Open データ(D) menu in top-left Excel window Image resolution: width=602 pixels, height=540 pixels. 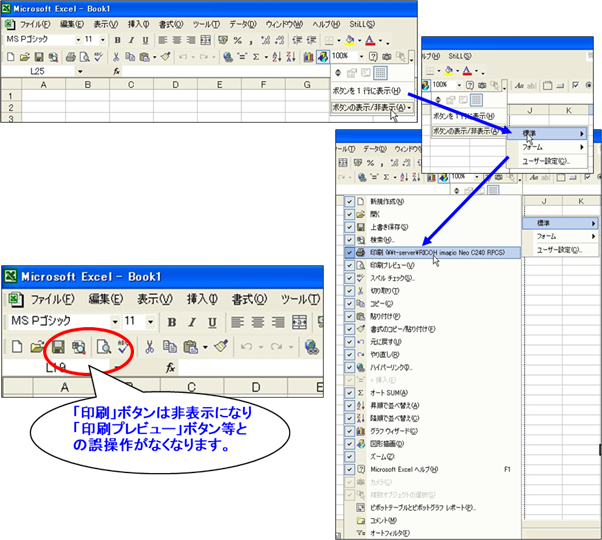243,24
